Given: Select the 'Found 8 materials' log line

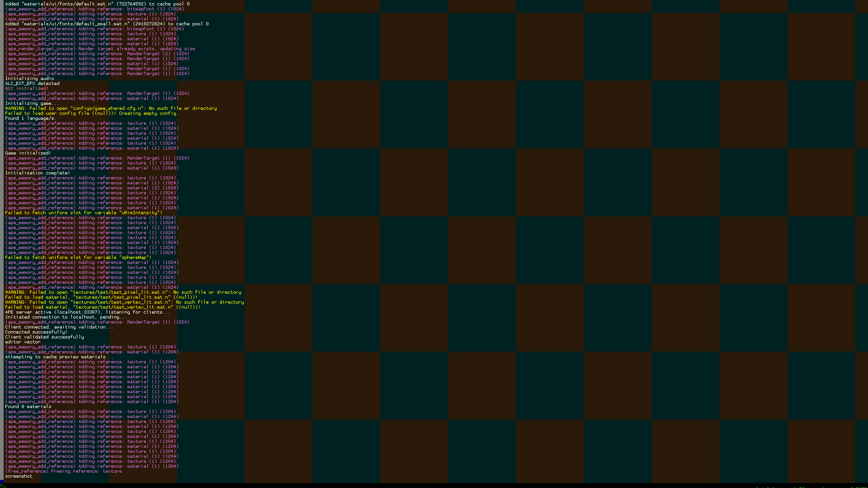Looking at the screenshot, I should click(x=28, y=407).
